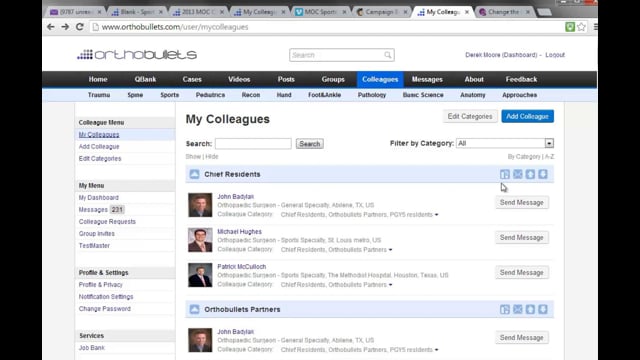Click the Orthobullets logo
The width and height of the screenshot is (640, 360).
(x=137, y=54)
